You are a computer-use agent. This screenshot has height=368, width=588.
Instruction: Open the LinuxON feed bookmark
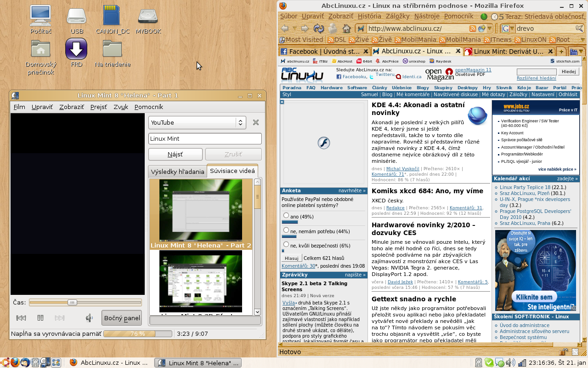click(530, 40)
